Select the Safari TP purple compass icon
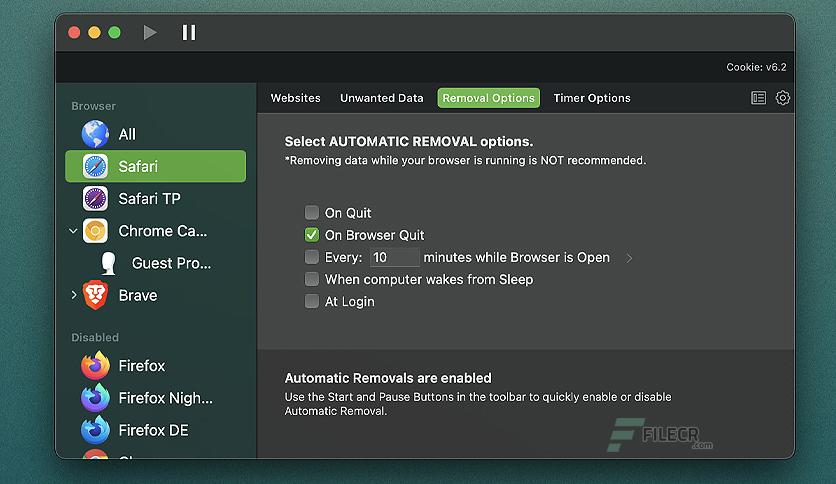Screen dimensions: 836x484 click(x=95, y=198)
